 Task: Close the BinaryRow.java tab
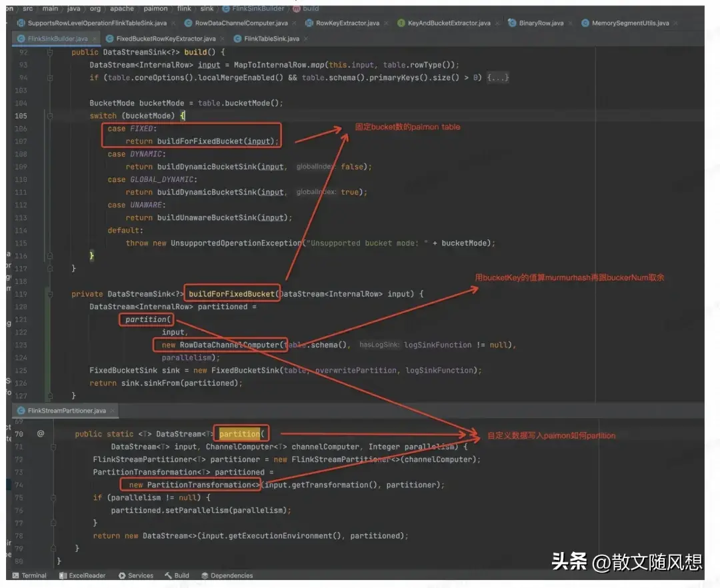click(x=570, y=23)
